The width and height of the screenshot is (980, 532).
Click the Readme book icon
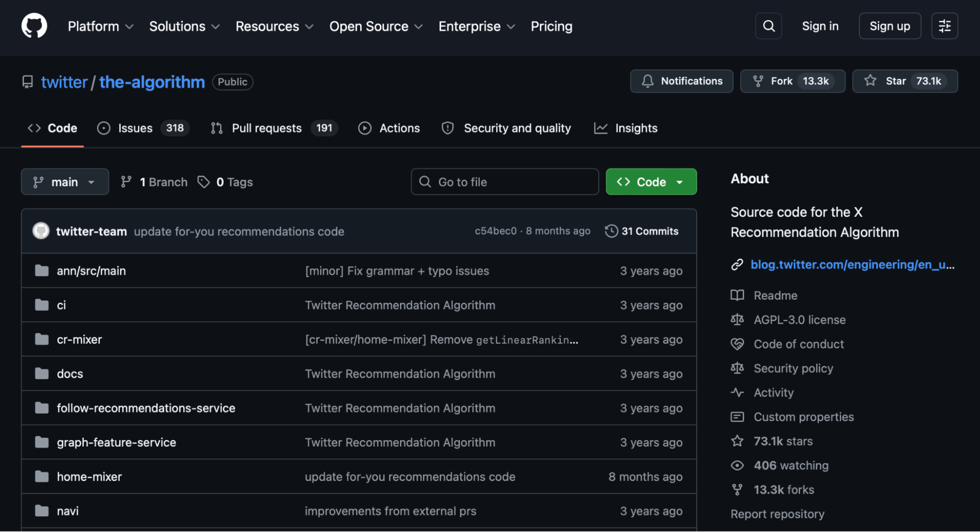point(737,295)
